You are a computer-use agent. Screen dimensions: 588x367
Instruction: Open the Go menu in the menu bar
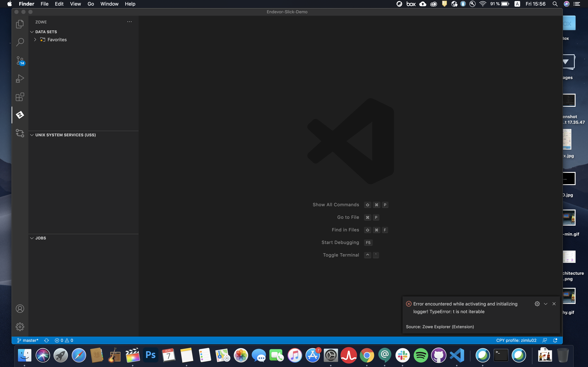[91, 4]
